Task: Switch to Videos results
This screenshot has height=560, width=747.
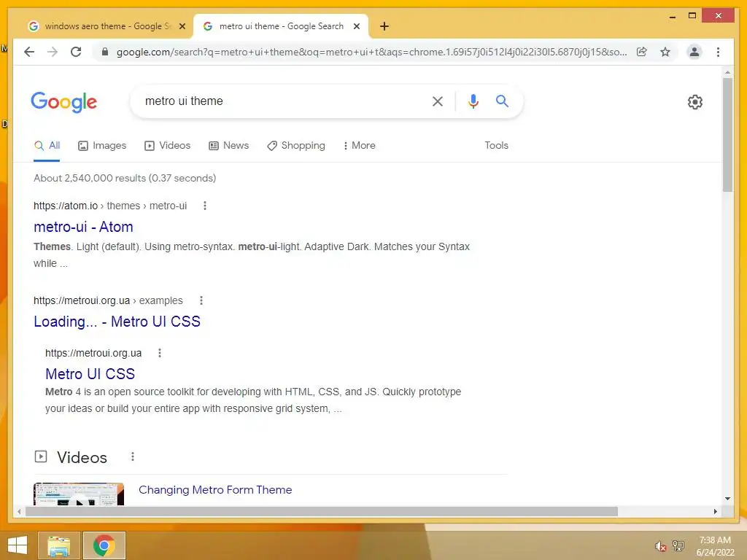Action: point(167,146)
